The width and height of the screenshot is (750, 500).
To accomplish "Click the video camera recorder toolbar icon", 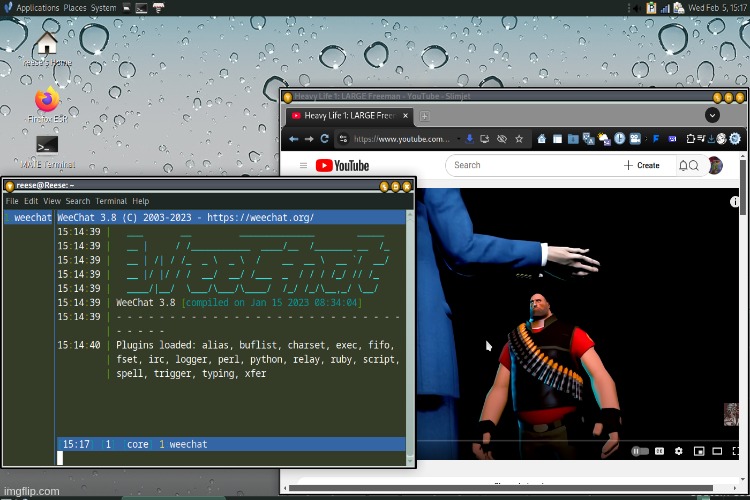I will (635, 139).
